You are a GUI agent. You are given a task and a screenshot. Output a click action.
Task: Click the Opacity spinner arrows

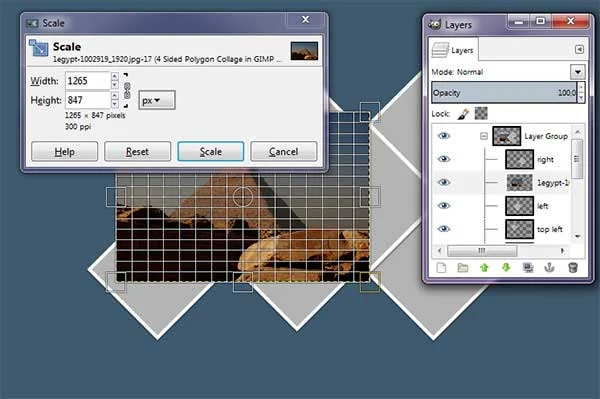point(581,93)
